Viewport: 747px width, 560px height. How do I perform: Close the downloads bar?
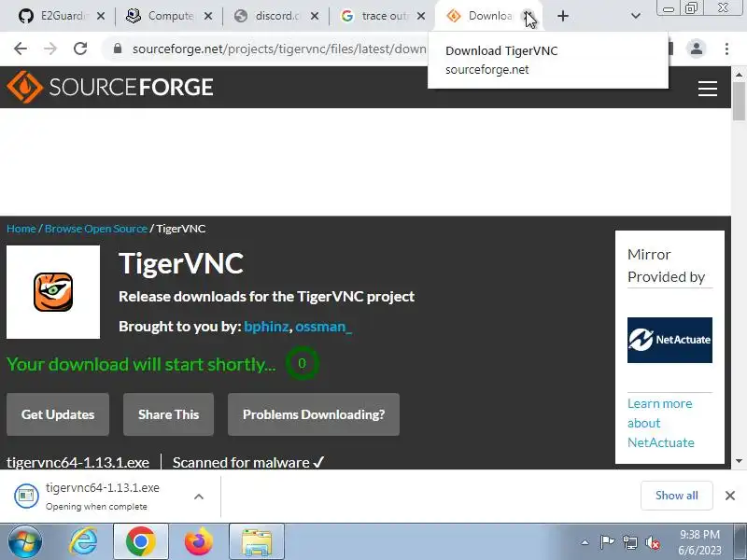click(x=730, y=496)
